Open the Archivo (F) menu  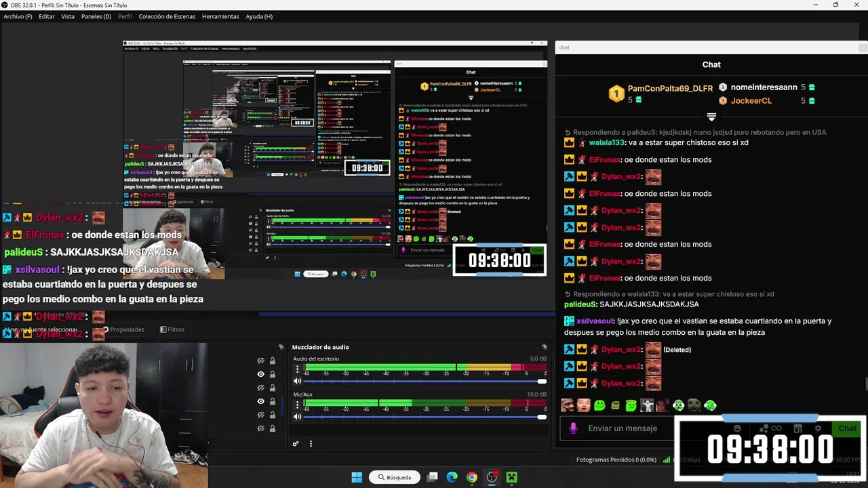tap(18, 16)
